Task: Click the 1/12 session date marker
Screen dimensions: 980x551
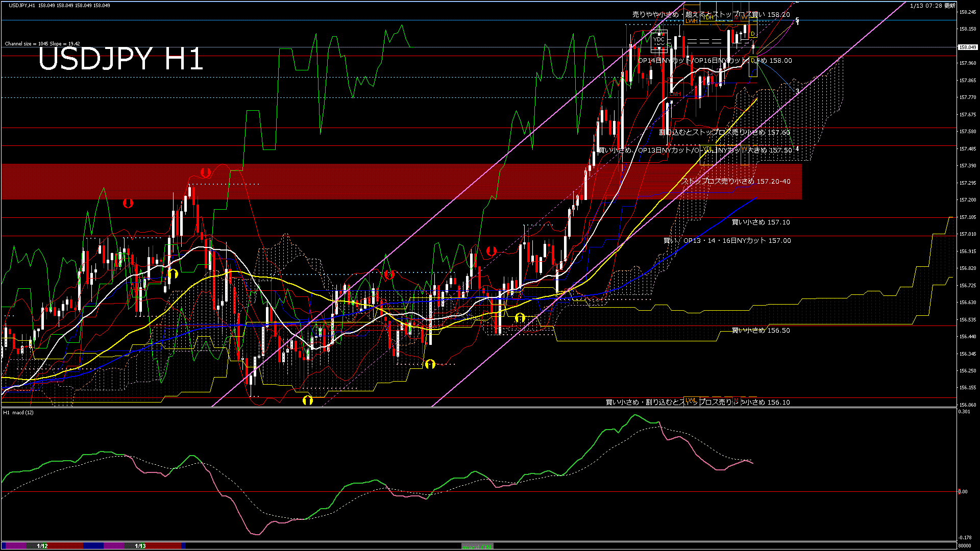Action: pyautogui.click(x=42, y=546)
